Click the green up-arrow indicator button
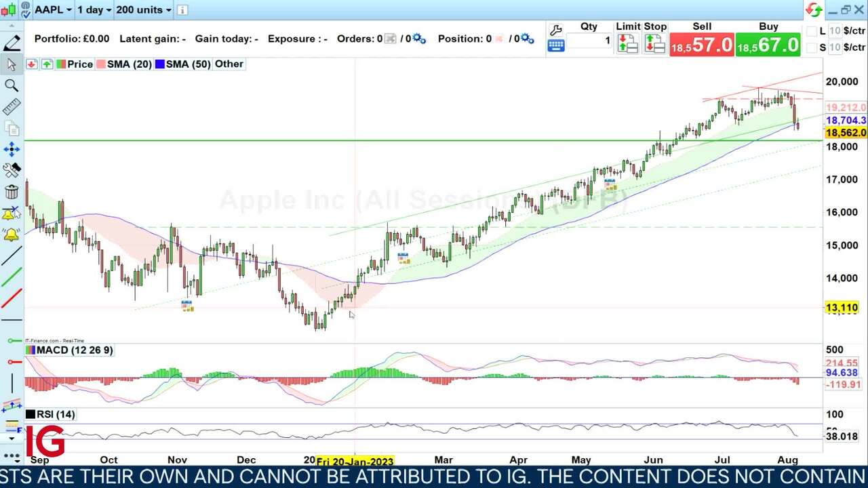The image size is (868, 488). [x=46, y=64]
